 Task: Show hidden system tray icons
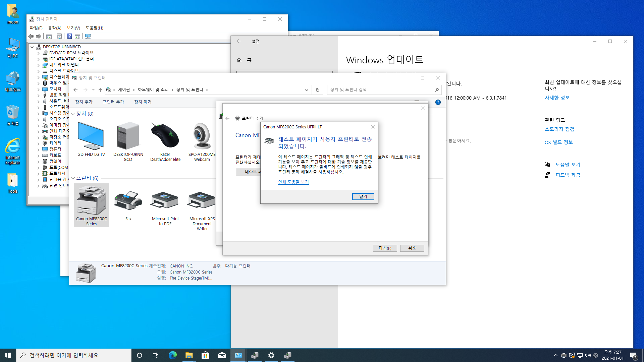[x=555, y=355]
